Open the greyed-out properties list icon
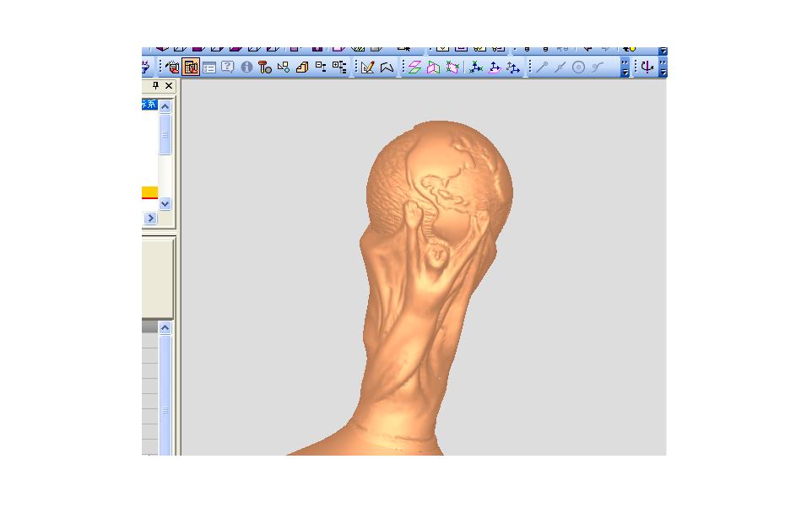Image resolution: width=812 pixels, height=513 pixels. [x=209, y=67]
